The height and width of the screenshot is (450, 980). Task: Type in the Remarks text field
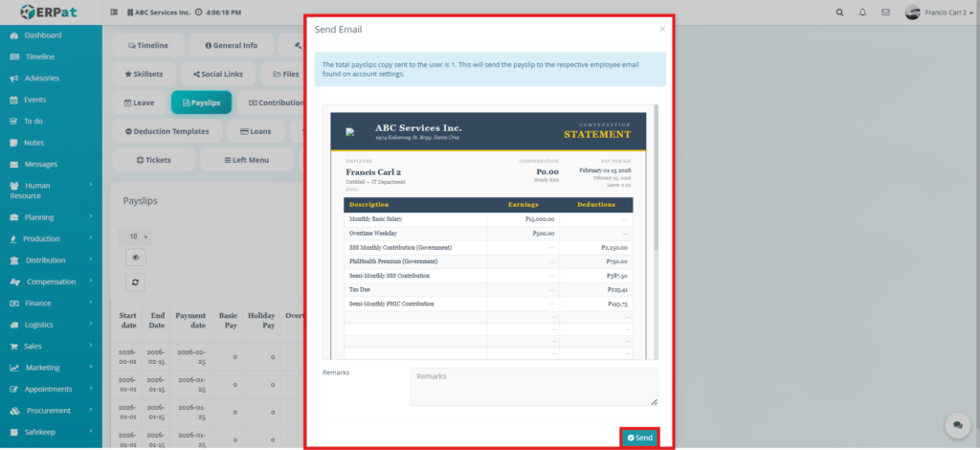[533, 387]
